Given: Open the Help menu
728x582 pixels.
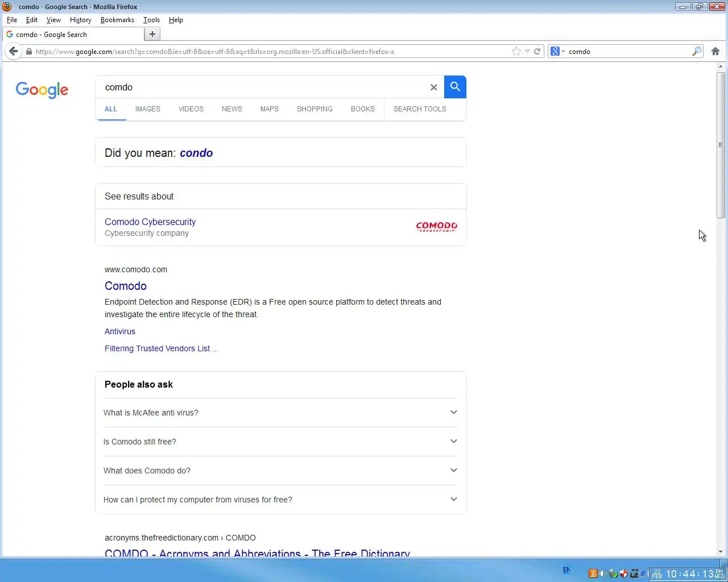Looking at the screenshot, I should pos(176,20).
